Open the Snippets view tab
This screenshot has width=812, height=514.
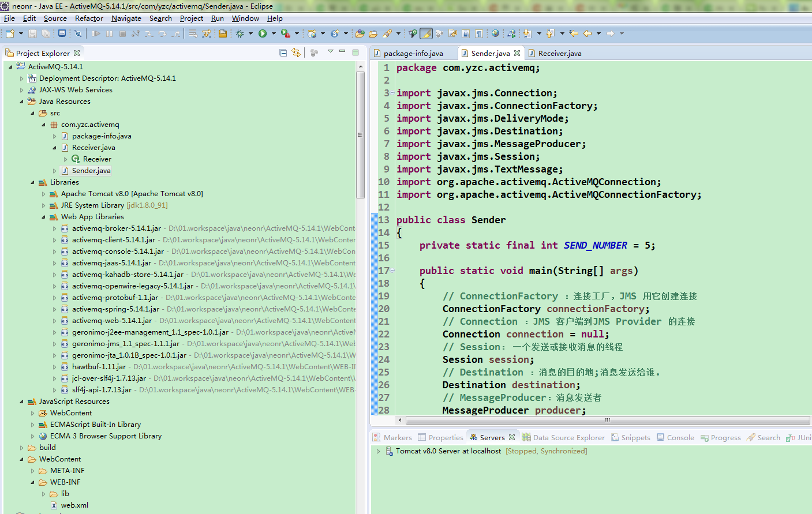(631, 438)
